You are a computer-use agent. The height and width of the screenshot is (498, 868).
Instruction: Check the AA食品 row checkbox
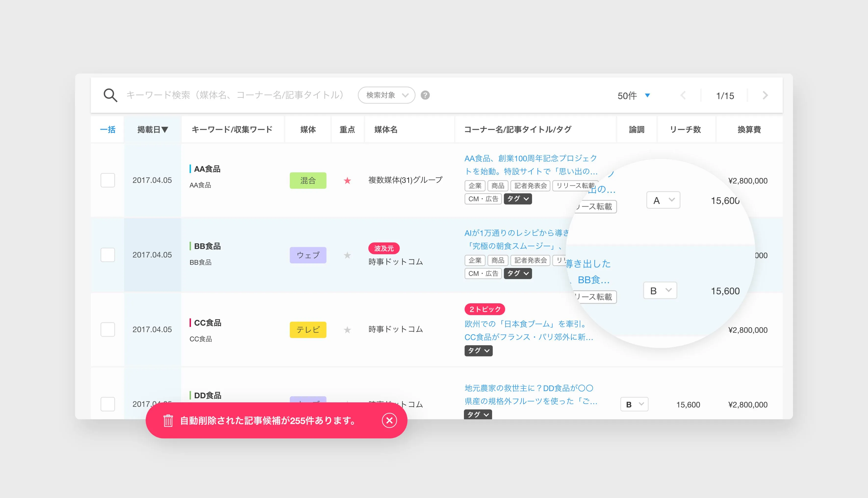point(107,180)
